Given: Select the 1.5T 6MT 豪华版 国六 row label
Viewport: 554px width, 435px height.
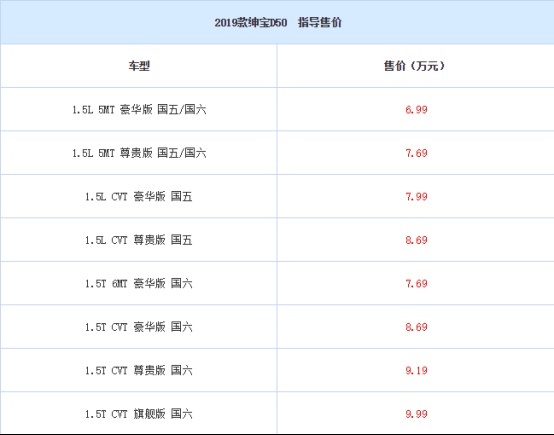Looking at the screenshot, I should pyautogui.click(x=139, y=283).
